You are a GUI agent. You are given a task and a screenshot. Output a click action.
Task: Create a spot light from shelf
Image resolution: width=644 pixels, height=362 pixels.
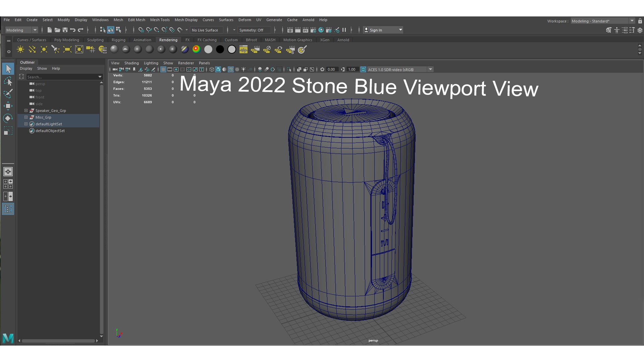pos(56,50)
